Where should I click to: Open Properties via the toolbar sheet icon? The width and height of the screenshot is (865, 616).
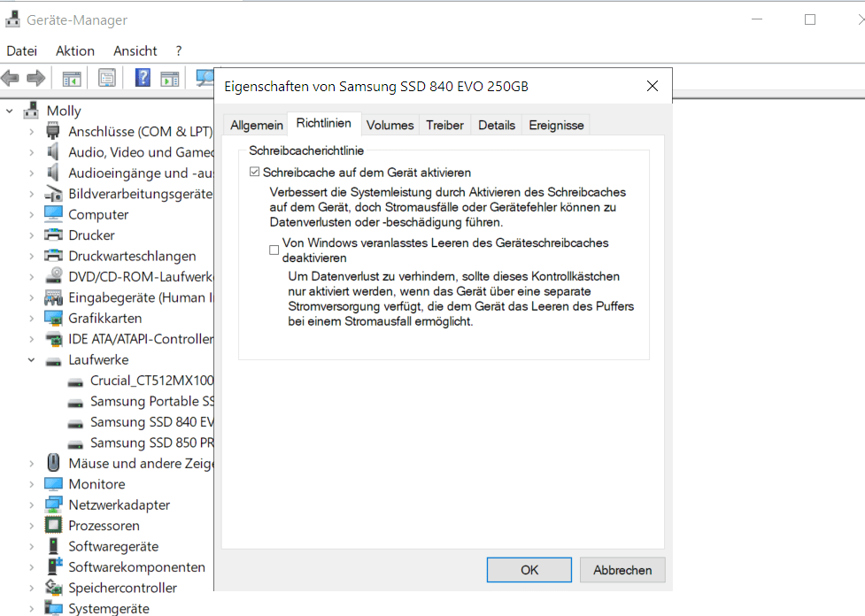[x=107, y=78]
